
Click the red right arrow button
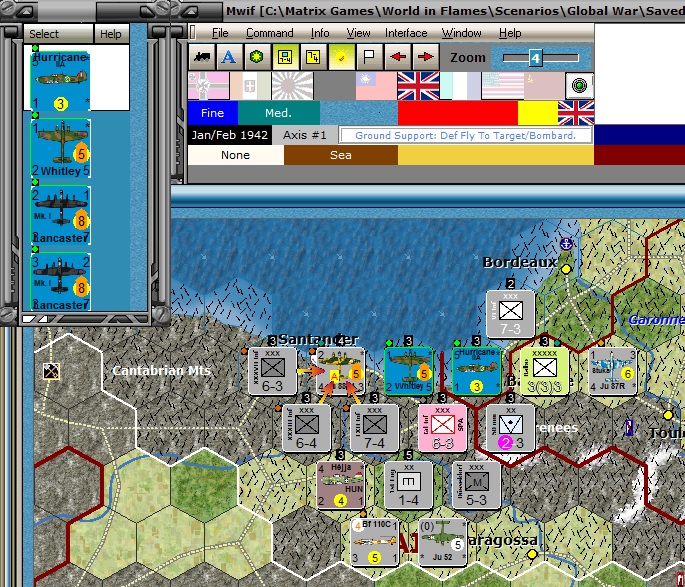pyautogui.click(x=425, y=57)
